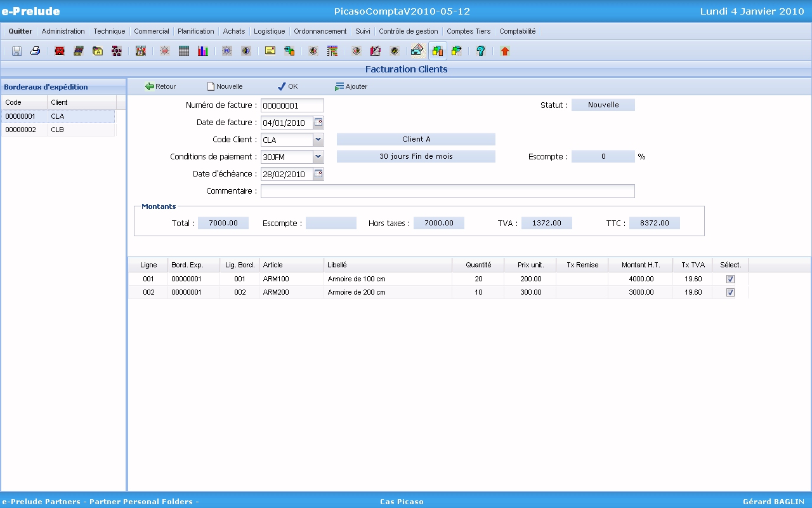The image size is (812, 508).
Task: Click the Quantité column header
Action: tap(478, 265)
